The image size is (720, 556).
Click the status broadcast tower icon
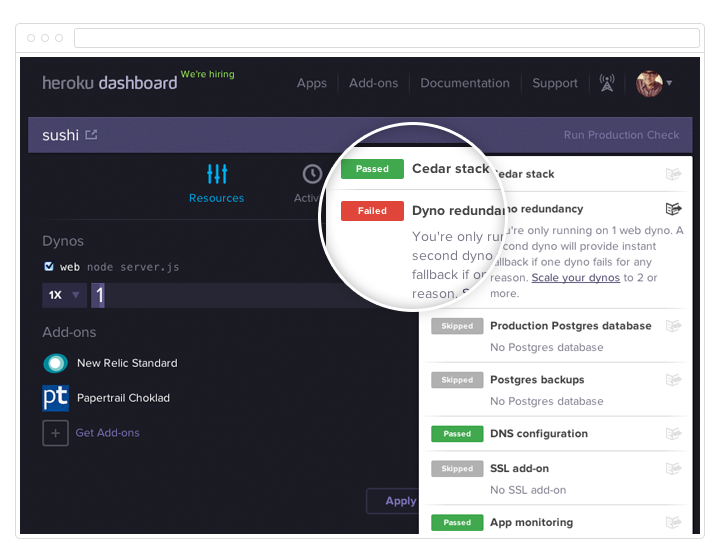(x=607, y=83)
